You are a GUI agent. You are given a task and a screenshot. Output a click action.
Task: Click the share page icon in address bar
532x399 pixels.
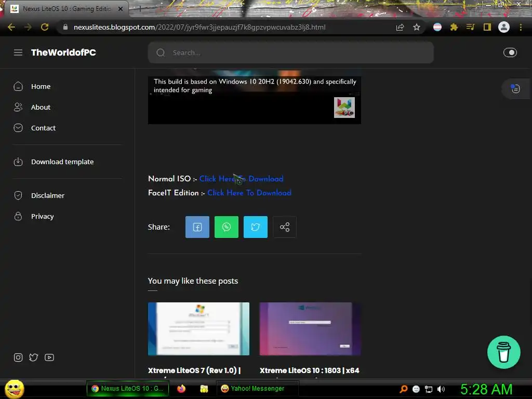tap(400, 27)
